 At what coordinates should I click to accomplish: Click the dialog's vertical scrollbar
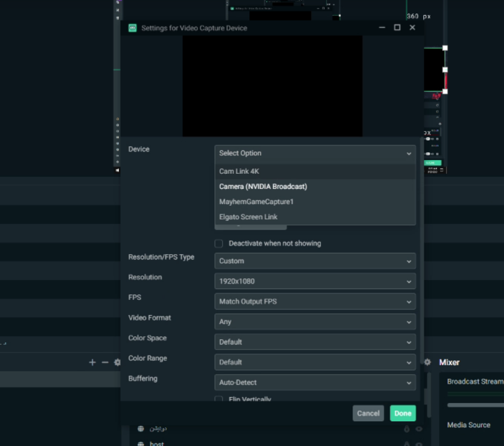pos(422,250)
